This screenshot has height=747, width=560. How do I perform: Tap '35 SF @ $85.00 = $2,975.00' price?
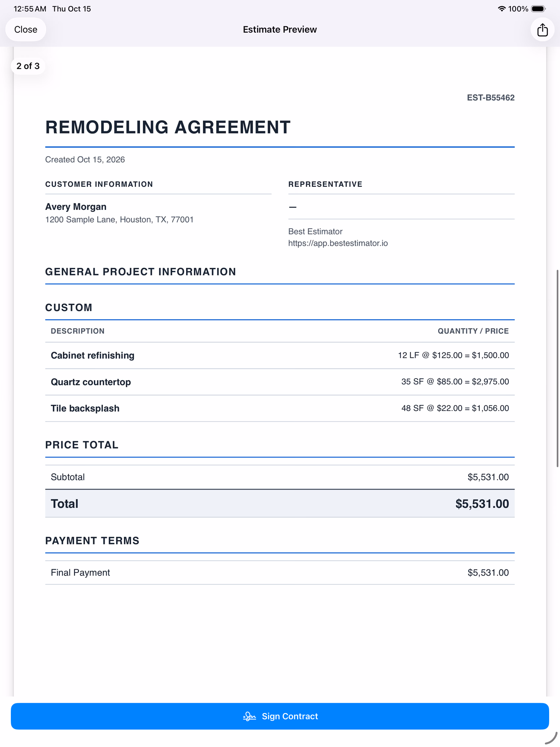click(455, 382)
